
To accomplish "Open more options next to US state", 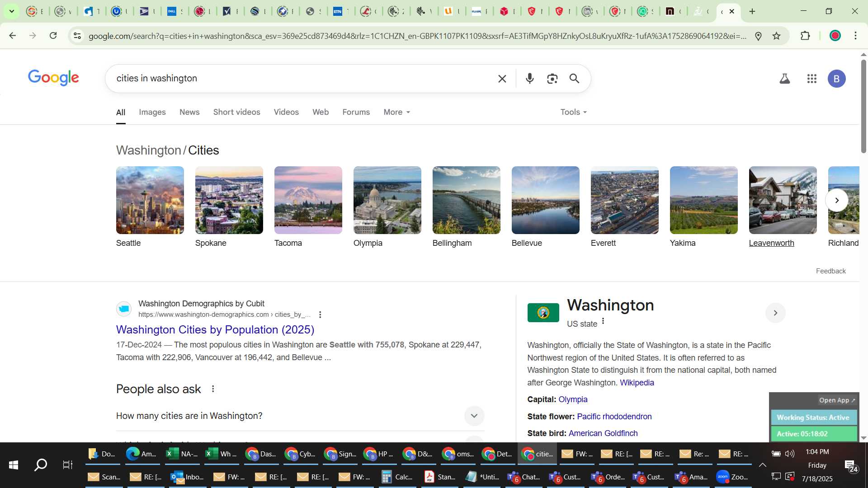I will [x=603, y=322].
